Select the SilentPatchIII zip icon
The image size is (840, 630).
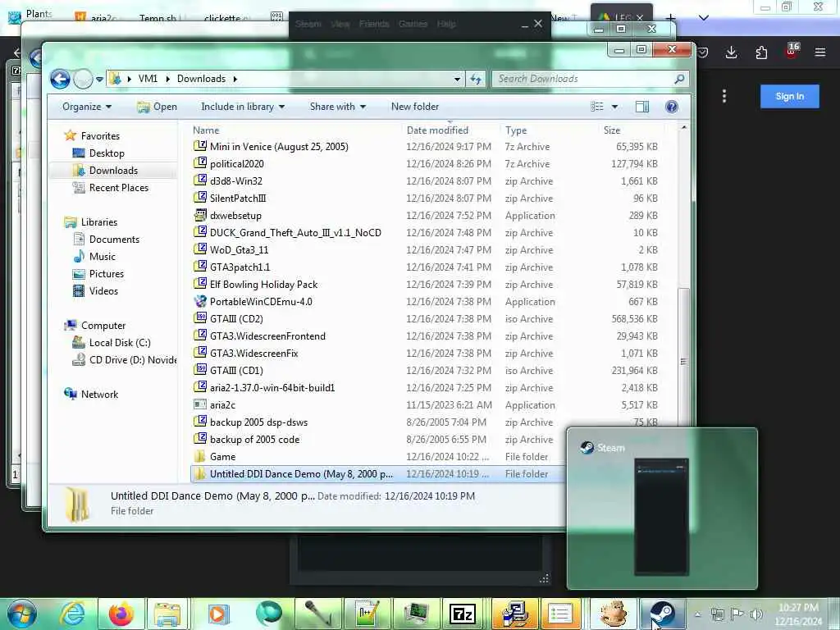point(200,197)
